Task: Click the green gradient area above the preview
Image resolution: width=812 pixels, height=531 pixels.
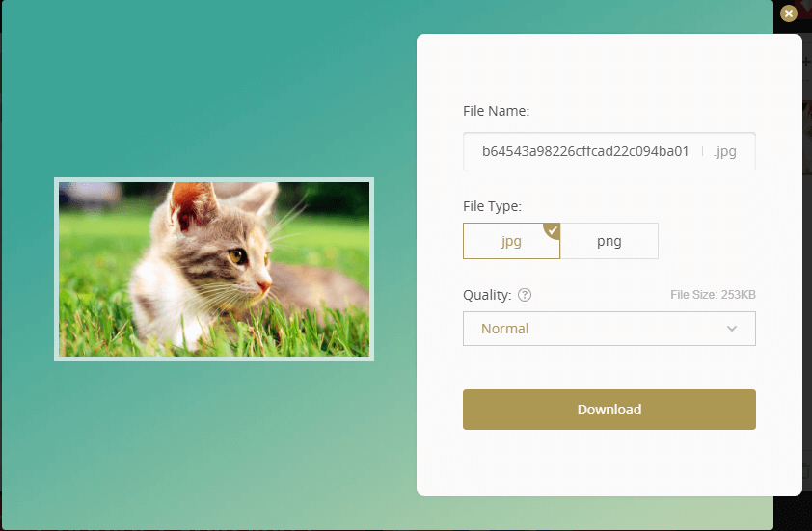Action: coord(214,96)
